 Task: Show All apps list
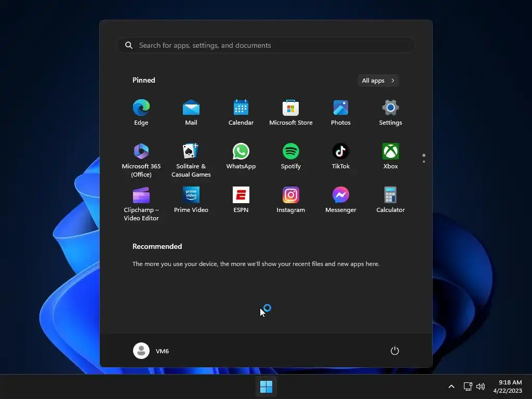click(x=378, y=81)
